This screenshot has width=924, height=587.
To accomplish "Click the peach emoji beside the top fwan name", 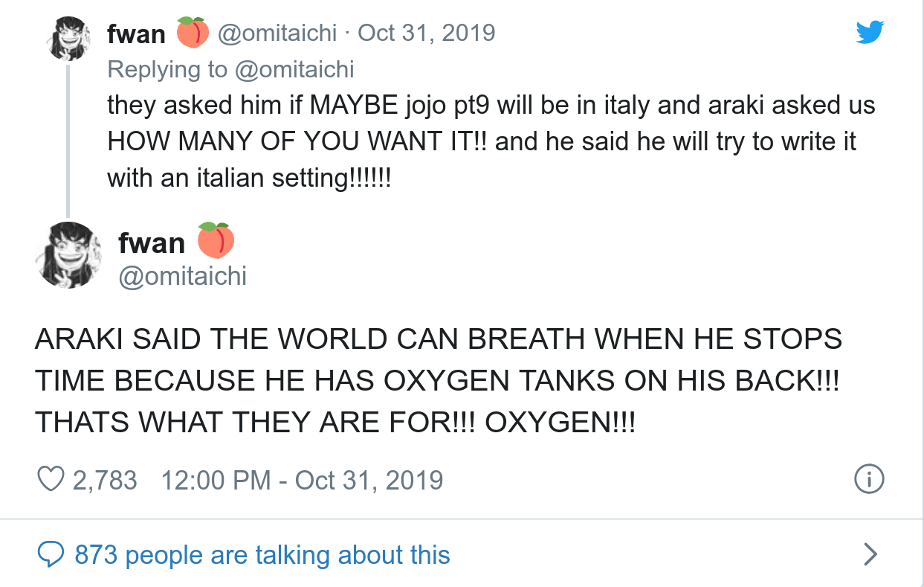I will (193, 33).
